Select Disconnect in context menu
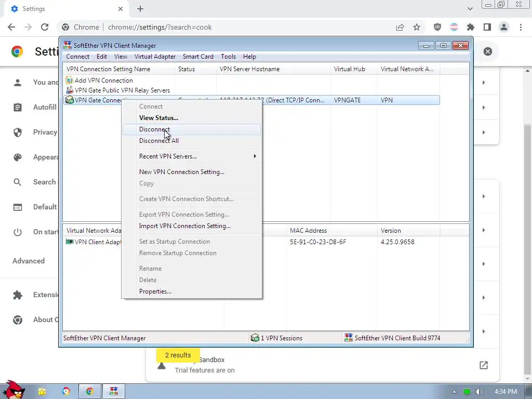532x399 pixels. (192, 129)
